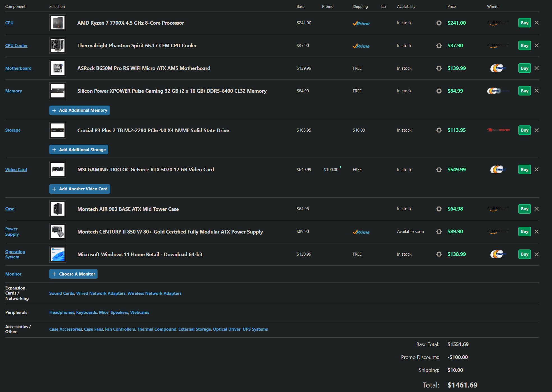Click the Prime badge for the power supply

[361, 232]
